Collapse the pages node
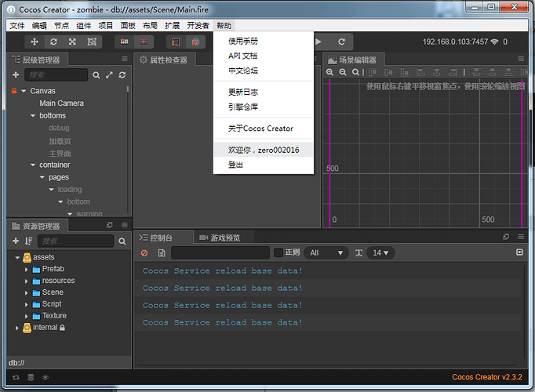The image size is (535, 392). click(x=42, y=177)
